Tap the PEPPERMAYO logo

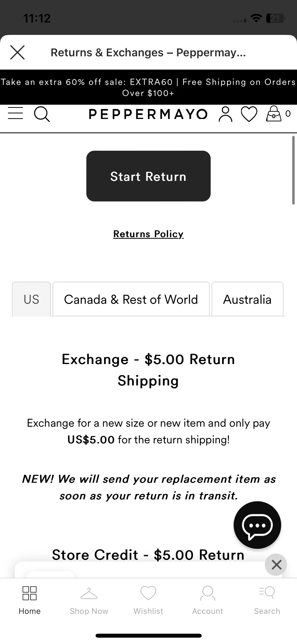click(x=148, y=114)
